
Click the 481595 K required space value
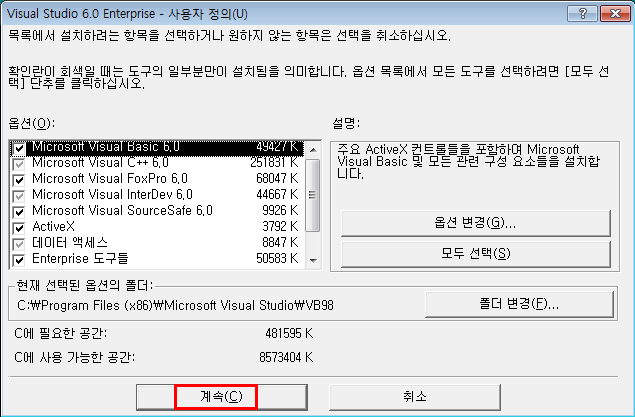[x=289, y=334]
